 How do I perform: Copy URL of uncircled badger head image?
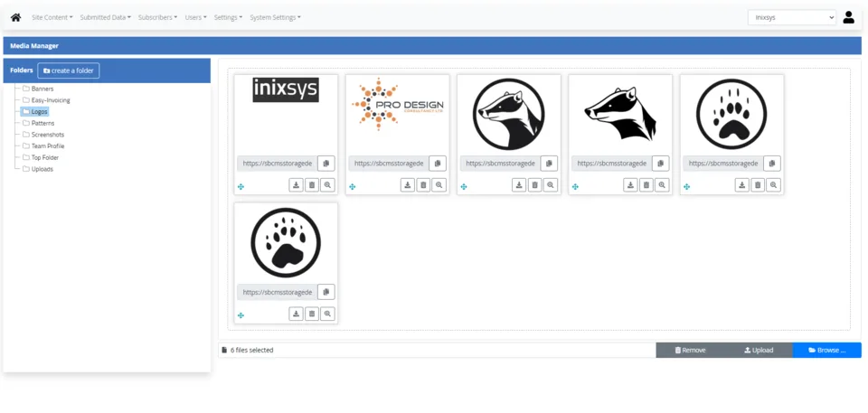pyautogui.click(x=660, y=164)
